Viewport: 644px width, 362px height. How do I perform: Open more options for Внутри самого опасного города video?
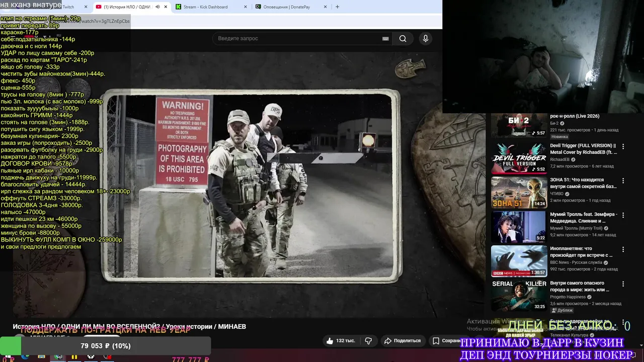(623, 285)
